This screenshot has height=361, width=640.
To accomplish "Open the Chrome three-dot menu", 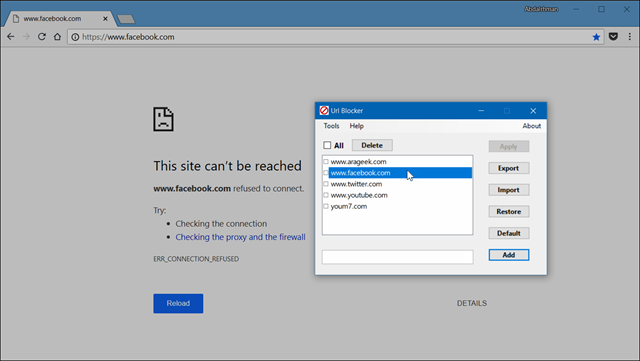I will (x=629, y=37).
